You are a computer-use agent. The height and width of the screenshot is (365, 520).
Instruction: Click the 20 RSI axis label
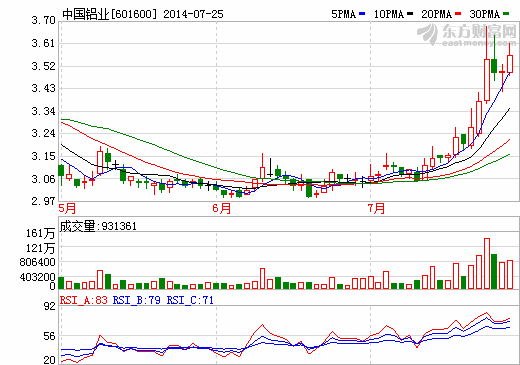click(x=50, y=360)
